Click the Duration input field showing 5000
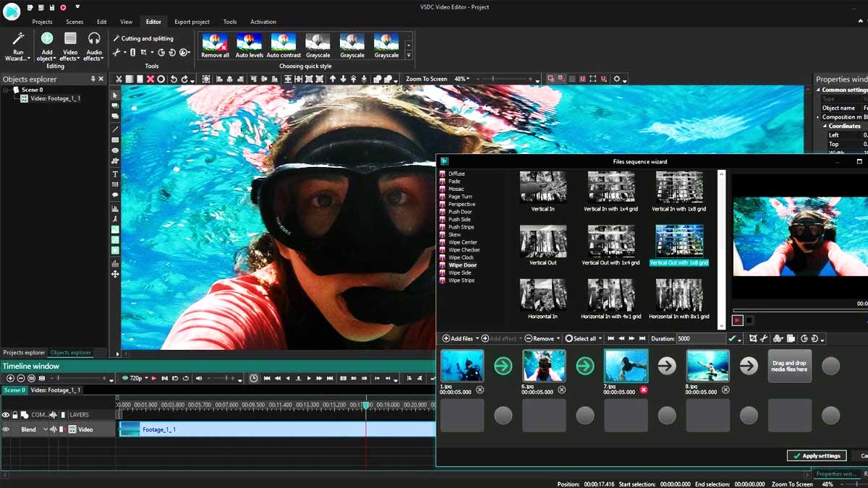Image resolution: width=868 pixels, height=488 pixels. pos(702,338)
